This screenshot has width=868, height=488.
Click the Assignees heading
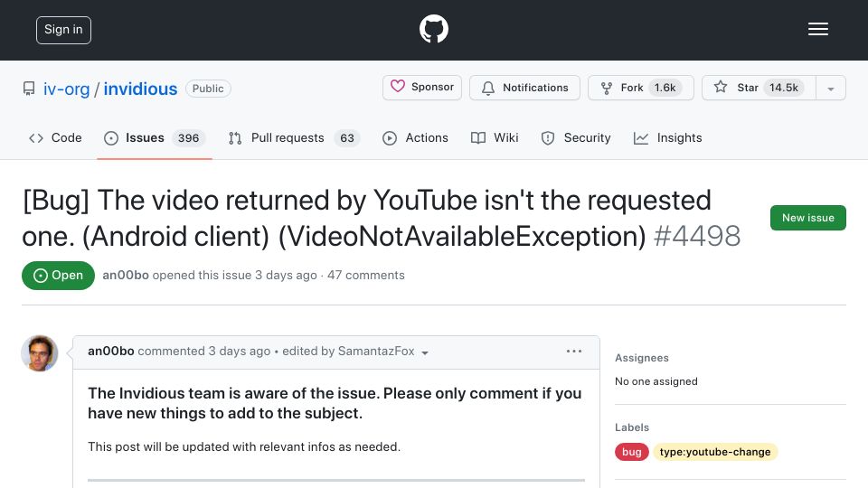642,358
